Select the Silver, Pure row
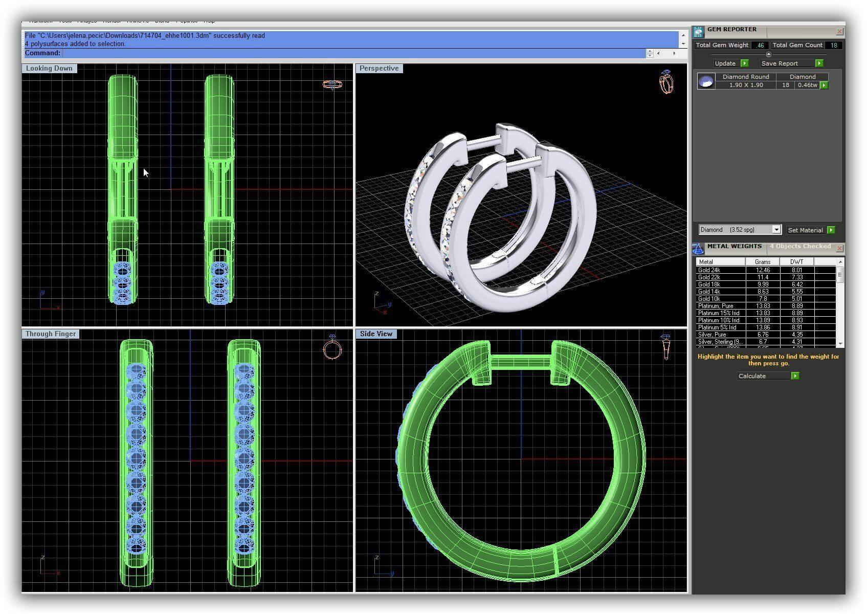This screenshot has height=616, width=867. (x=766, y=335)
